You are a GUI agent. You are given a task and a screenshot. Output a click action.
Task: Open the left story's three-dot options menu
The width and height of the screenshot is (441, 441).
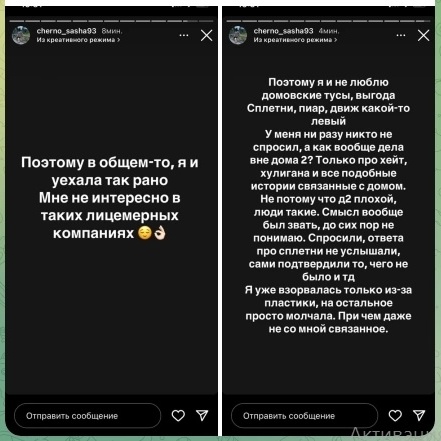tap(184, 35)
